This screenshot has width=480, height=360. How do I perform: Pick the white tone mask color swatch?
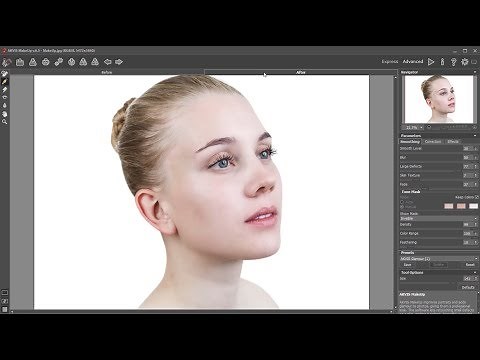tap(473, 206)
